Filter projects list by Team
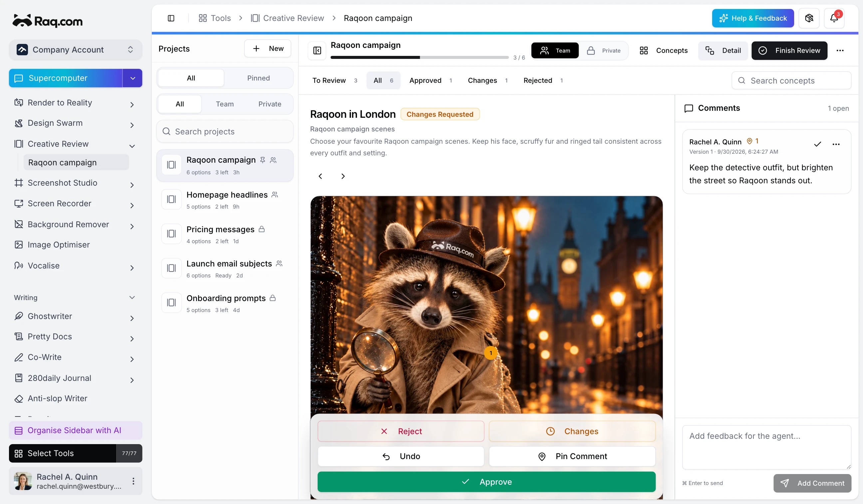 tap(225, 104)
